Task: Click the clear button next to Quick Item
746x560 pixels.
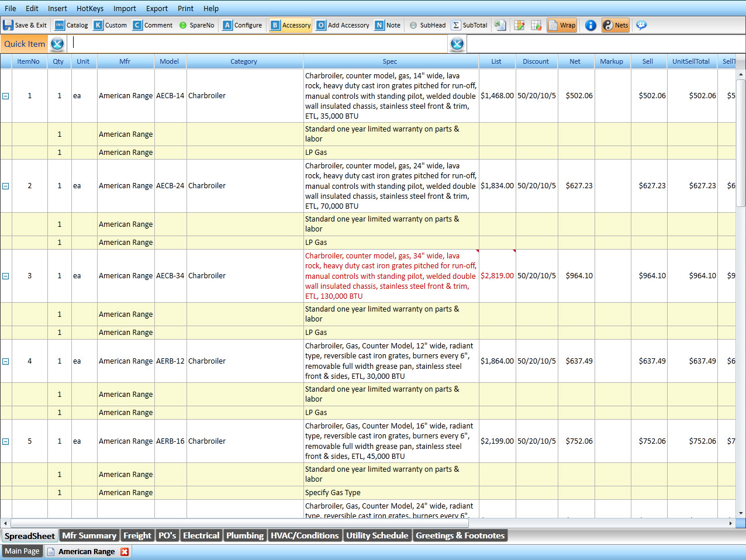Action: [x=57, y=44]
